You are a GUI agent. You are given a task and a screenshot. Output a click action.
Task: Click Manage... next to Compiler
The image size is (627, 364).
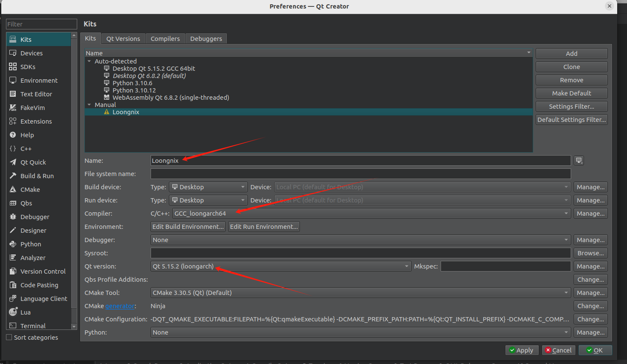point(591,213)
